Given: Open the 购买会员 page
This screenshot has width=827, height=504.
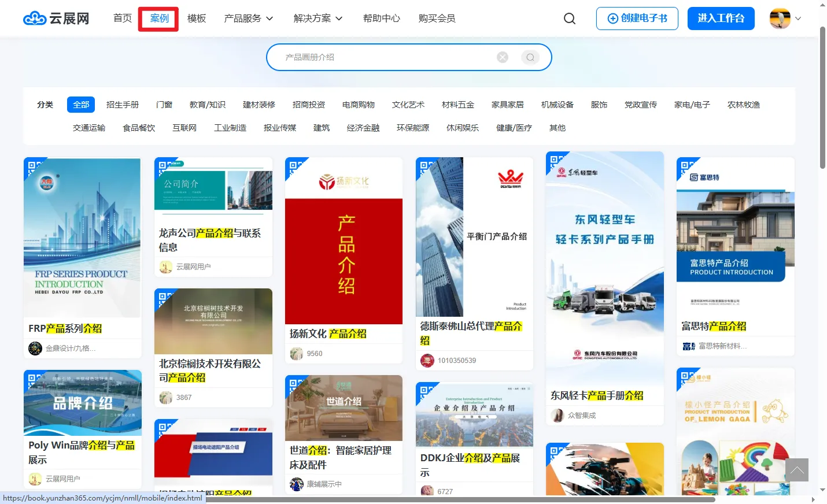Looking at the screenshot, I should coord(437,18).
